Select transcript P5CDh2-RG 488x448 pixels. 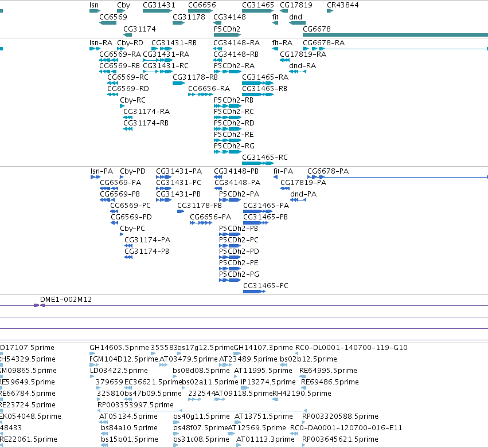click(x=234, y=146)
